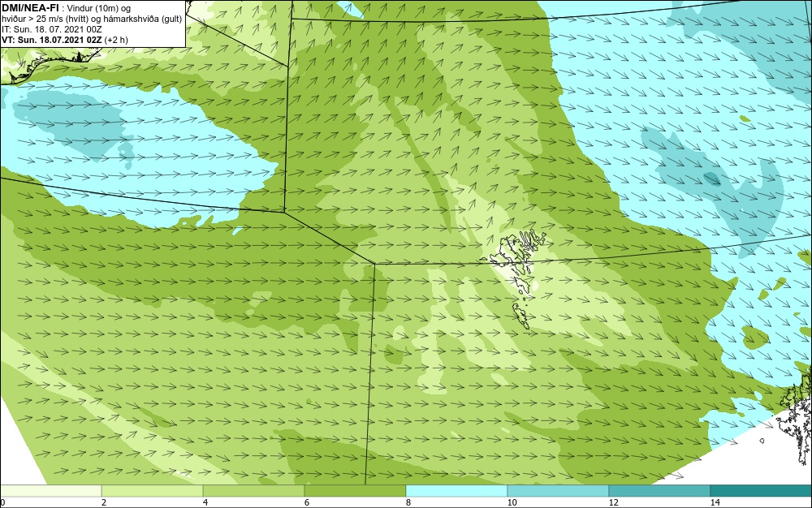This screenshot has width=812, height=508.
Task: Click the 'VT: Sun. 18.07.2021 02Z' valid time
Action: point(52,40)
